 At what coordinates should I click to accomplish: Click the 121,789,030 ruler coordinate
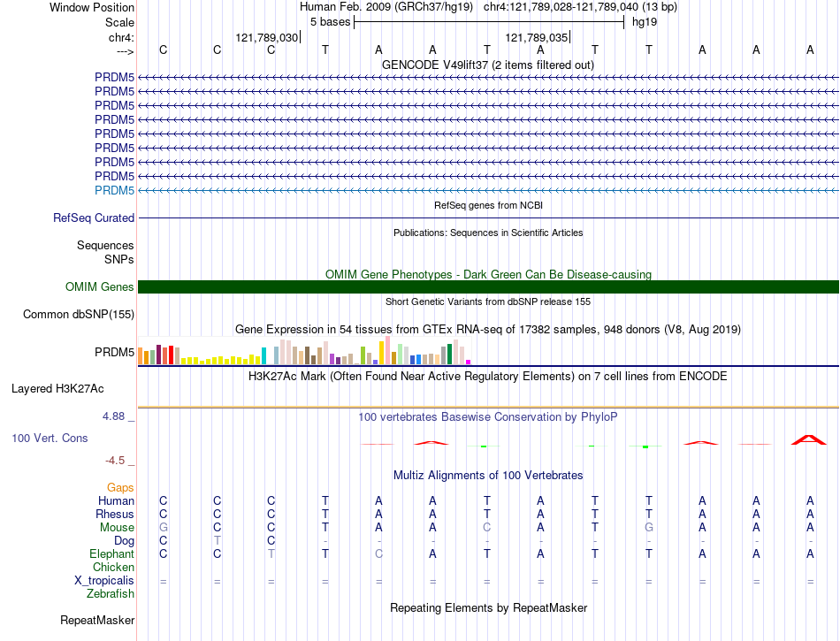click(267, 37)
